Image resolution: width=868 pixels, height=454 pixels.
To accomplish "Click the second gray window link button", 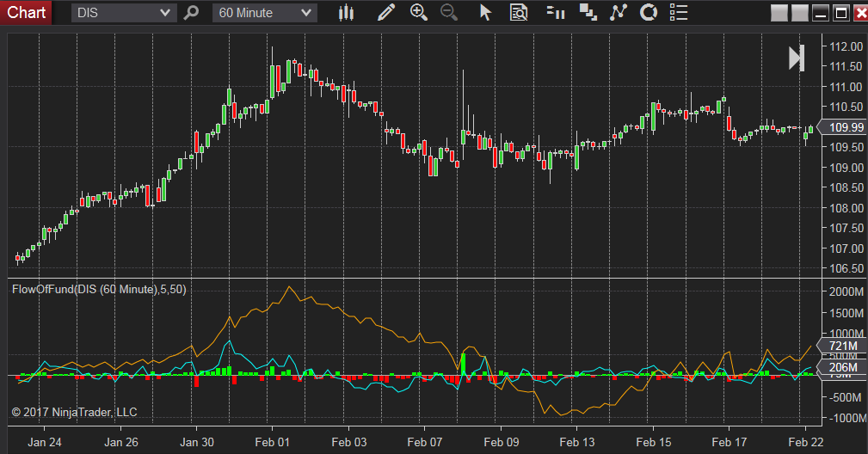I will (799, 13).
